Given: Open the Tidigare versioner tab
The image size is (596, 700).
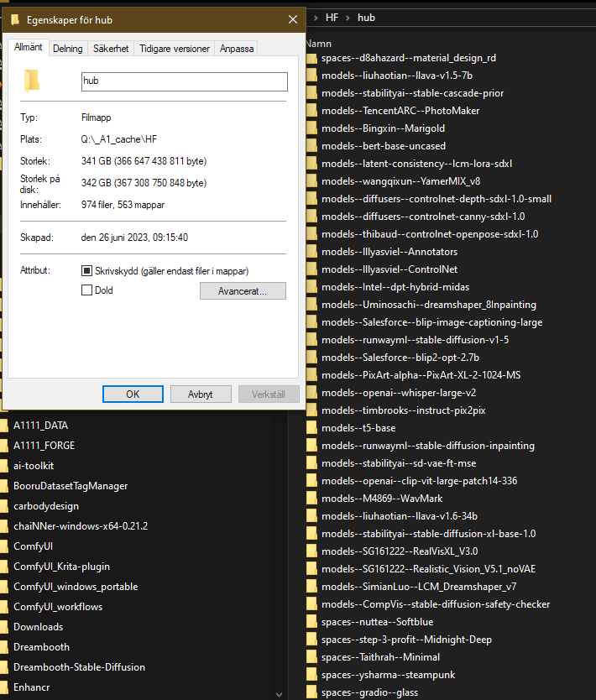Looking at the screenshot, I should pyautogui.click(x=174, y=49).
